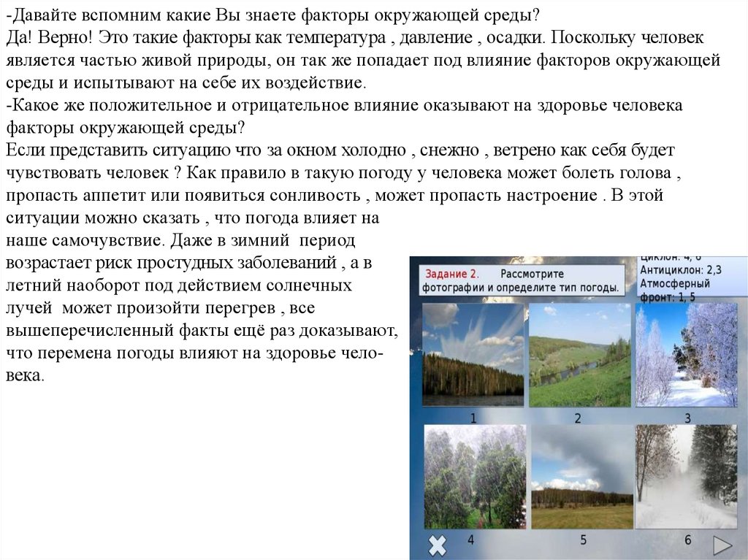This screenshot has height=560, width=748.
Task: Click the number label '6' under blizzard photo
Action: [687, 540]
